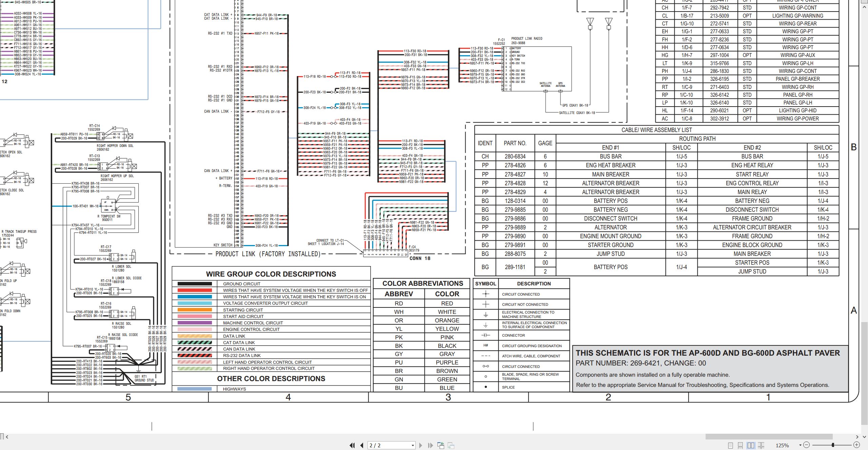Click grid column number 3 marker

click(x=448, y=397)
